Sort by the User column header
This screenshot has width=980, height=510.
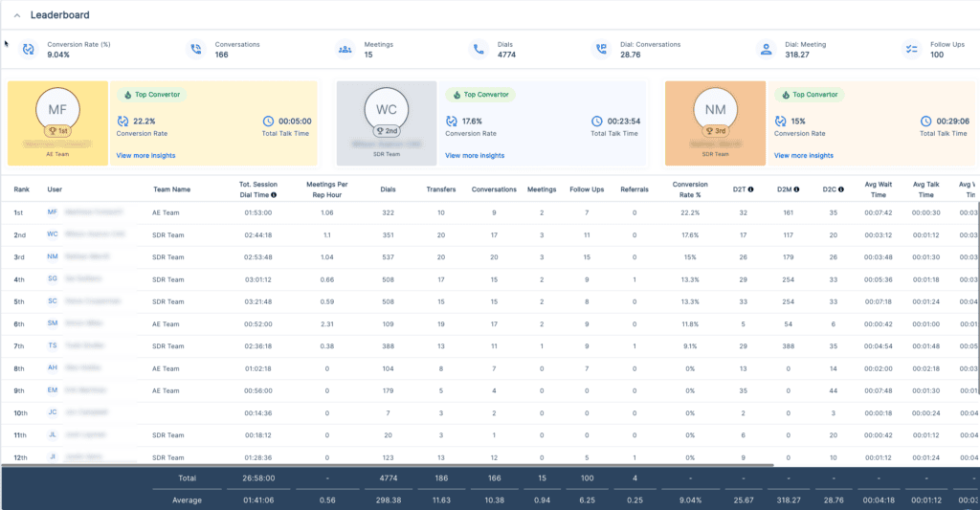pos(55,189)
